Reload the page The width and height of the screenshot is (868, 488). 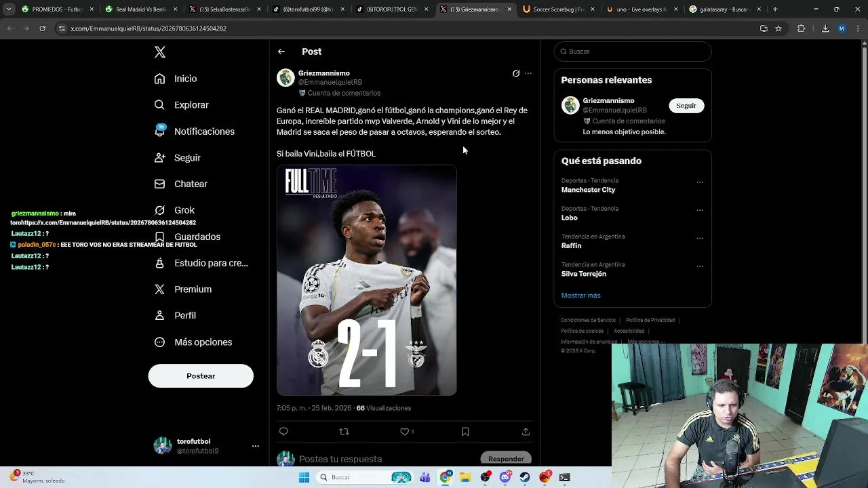[x=42, y=28]
